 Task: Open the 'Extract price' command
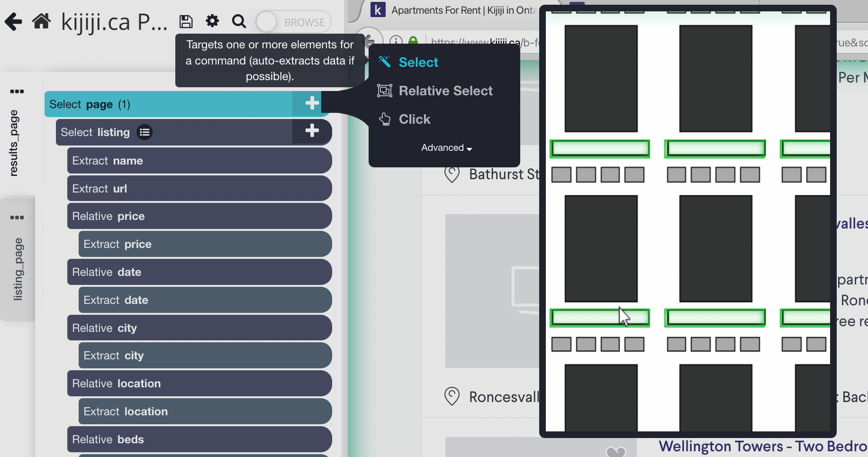[x=205, y=244]
